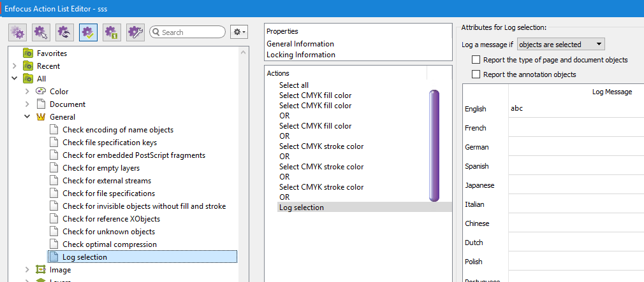644x282 pixels.
Task: Click the Japanese log message field
Action: coord(576,185)
